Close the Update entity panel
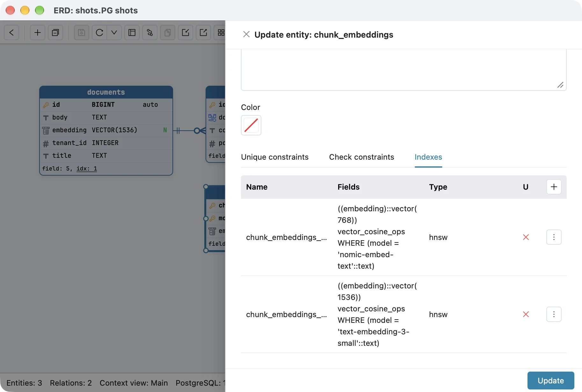 [x=246, y=34]
